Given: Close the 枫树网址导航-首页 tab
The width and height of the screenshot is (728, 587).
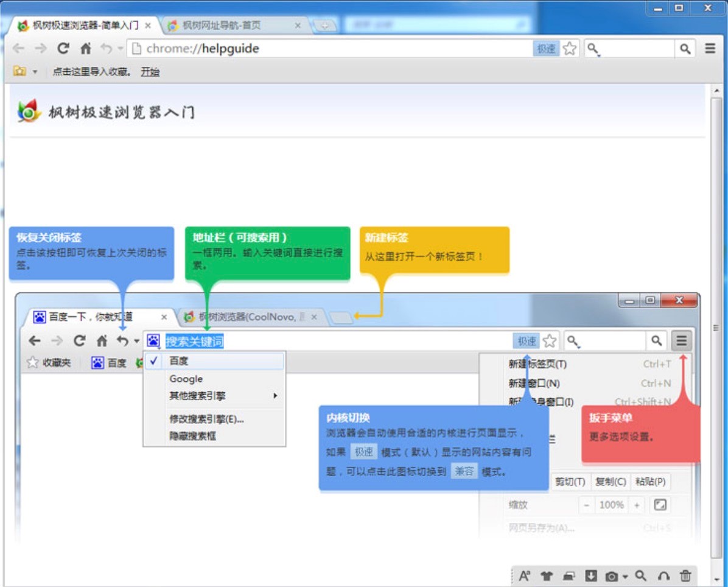Looking at the screenshot, I should click(298, 26).
